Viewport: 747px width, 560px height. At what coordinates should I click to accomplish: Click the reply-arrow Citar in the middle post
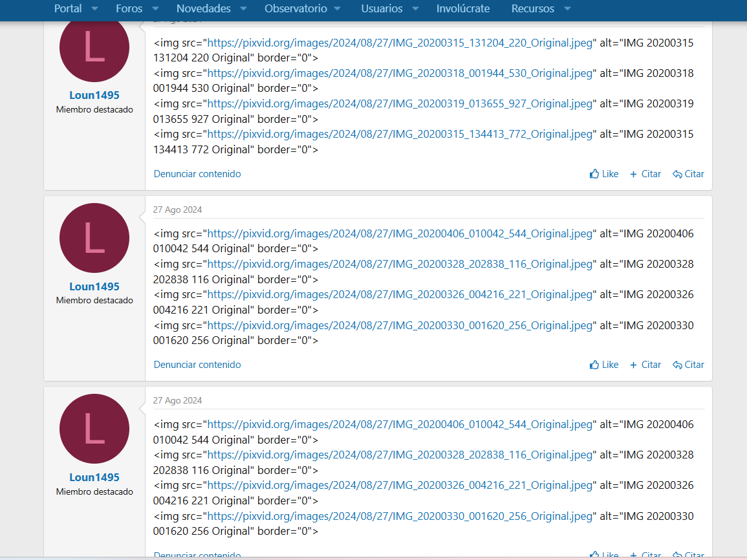pos(688,365)
